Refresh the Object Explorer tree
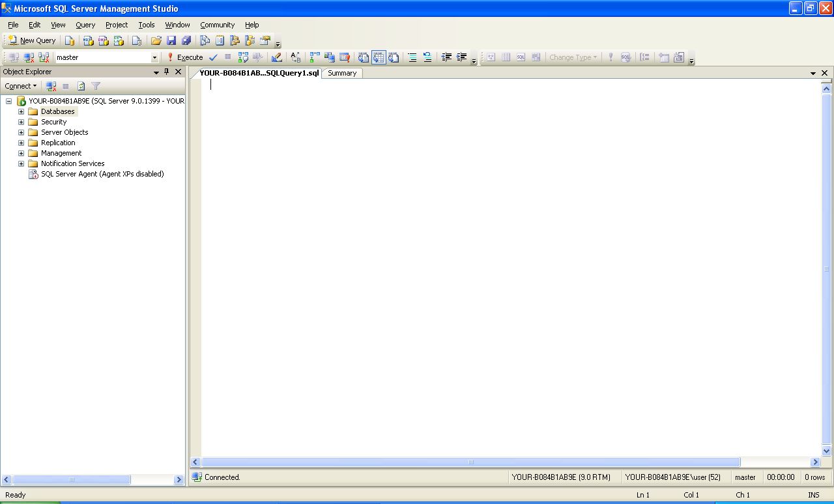 [81, 86]
